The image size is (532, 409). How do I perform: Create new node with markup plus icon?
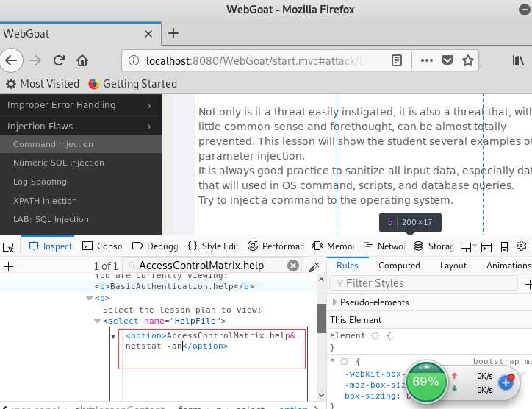coord(8,267)
